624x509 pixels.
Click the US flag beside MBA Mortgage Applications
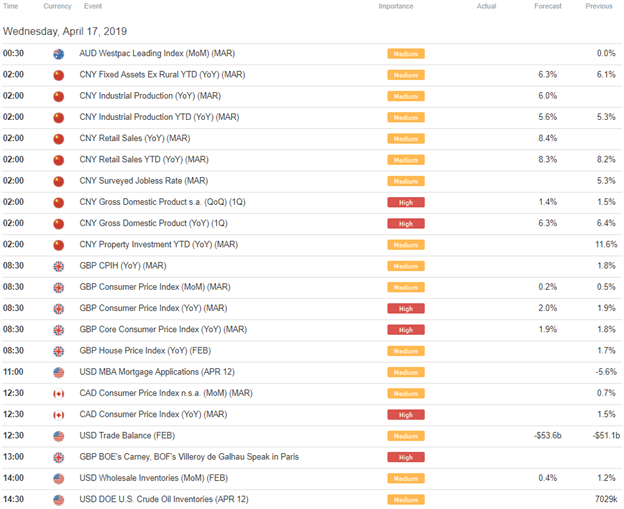click(58, 372)
